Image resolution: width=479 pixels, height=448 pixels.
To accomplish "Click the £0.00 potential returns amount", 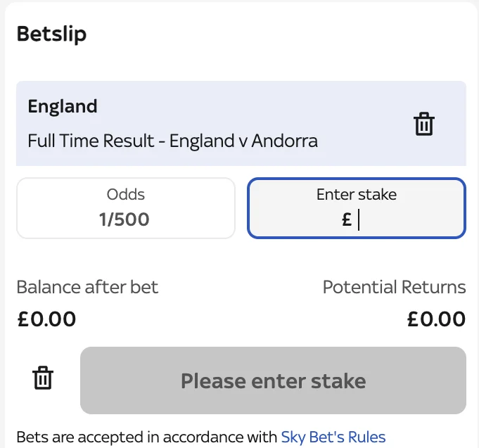I will pyautogui.click(x=436, y=319).
